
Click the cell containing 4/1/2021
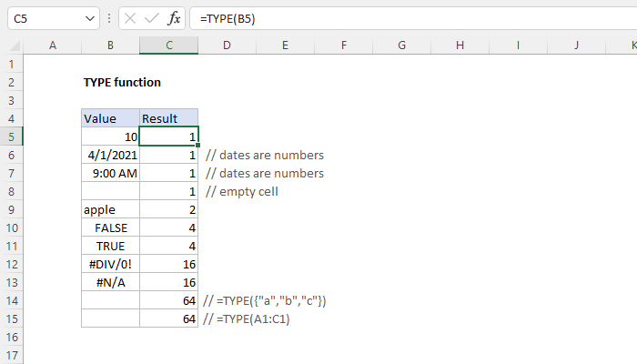110,156
